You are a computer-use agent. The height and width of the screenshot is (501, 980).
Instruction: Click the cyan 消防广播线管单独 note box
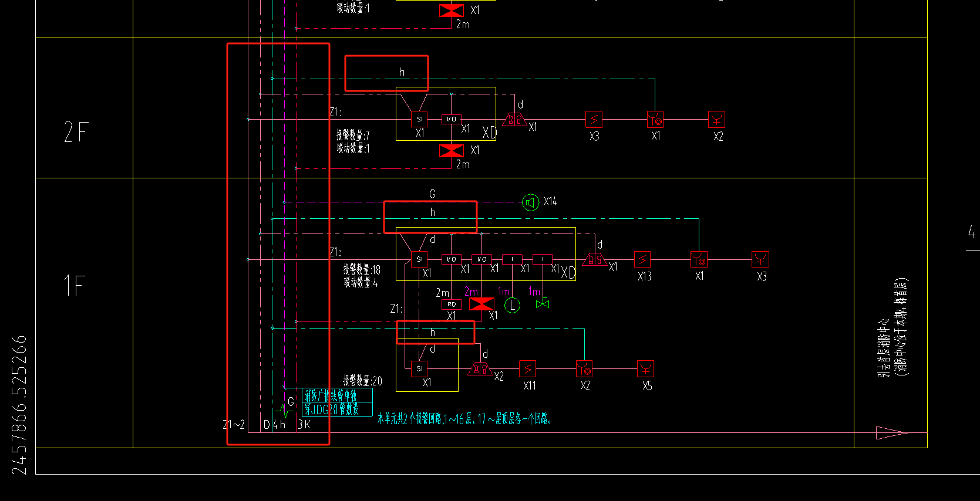coord(337,395)
